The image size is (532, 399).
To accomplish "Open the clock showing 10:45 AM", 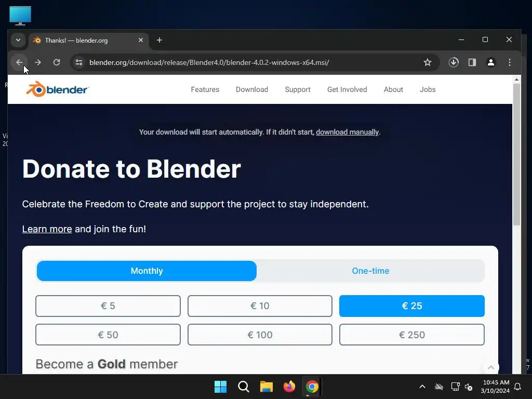I will point(495,387).
